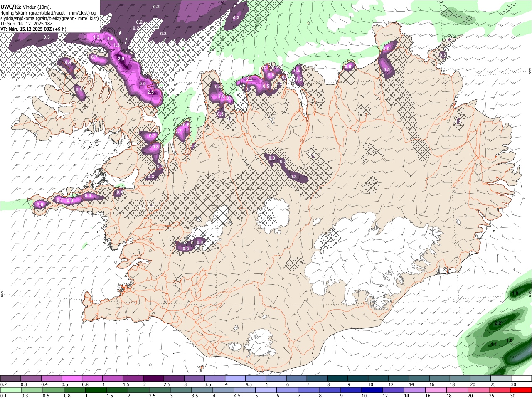Click the 20W longitude label
The width and height of the screenshot is (532, 399).
pyautogui.click(x=221, y=2)
